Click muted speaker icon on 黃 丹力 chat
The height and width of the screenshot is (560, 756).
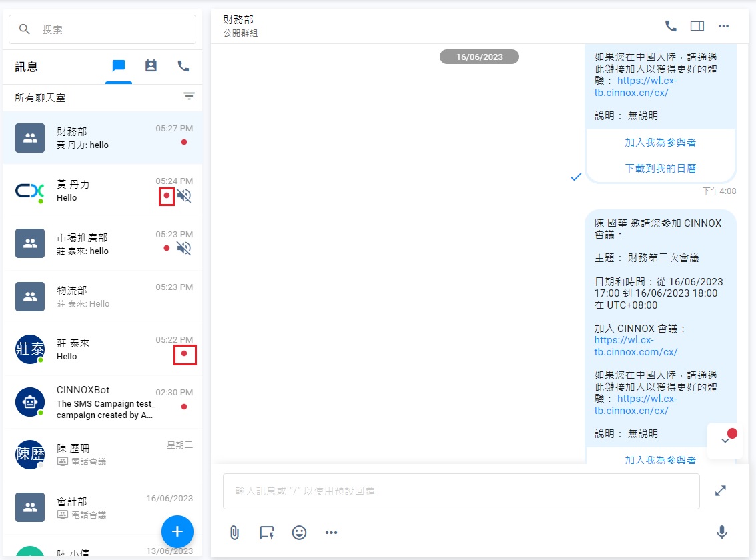183,195
